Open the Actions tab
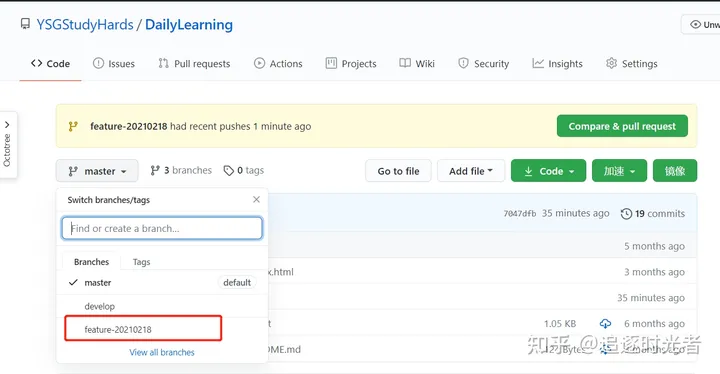720x374 pixels. [x=278, y=63]
